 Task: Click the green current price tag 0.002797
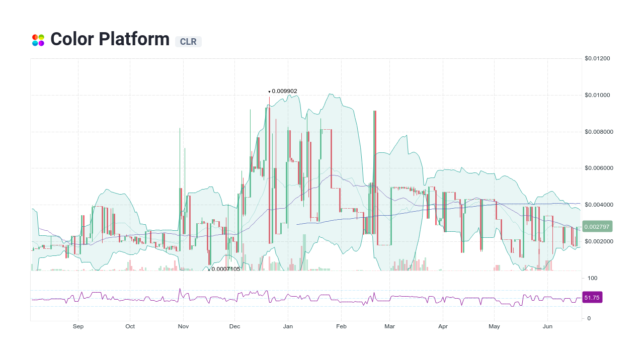(x=596, y=226)
